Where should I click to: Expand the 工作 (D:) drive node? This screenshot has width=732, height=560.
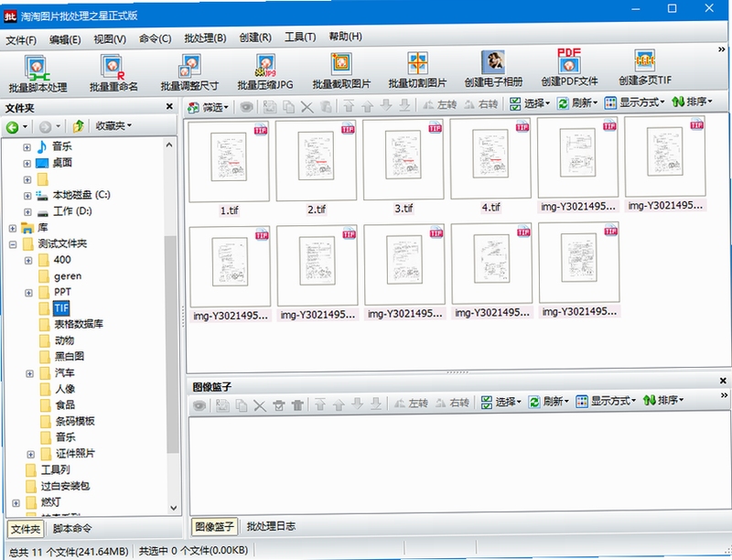[27, 212]
